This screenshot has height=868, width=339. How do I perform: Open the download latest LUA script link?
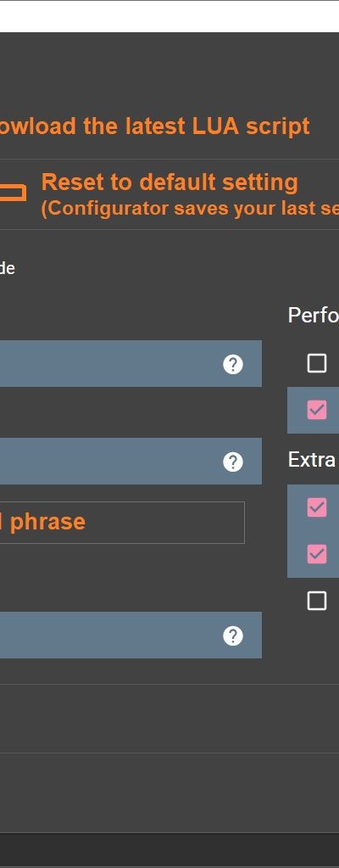[155, 126]
